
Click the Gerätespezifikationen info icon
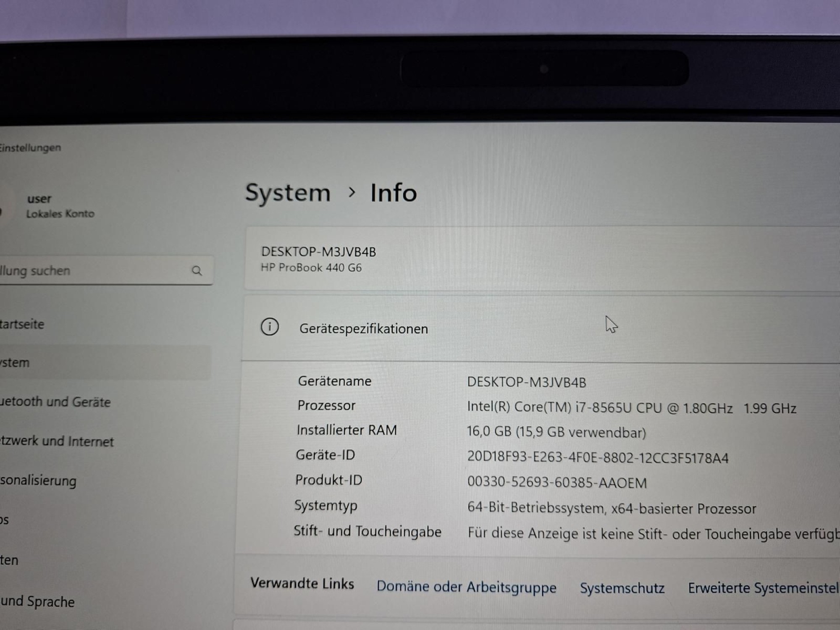(x=270, y=327)
